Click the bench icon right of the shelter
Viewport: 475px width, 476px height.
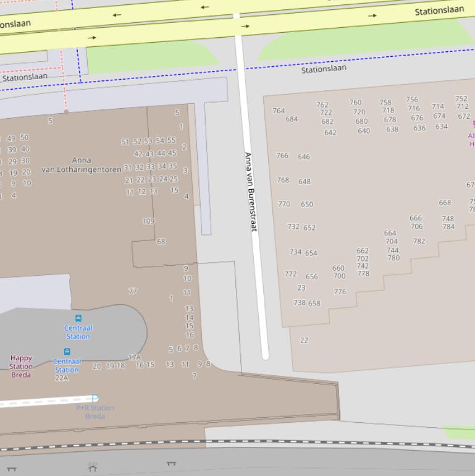point(171,463)
